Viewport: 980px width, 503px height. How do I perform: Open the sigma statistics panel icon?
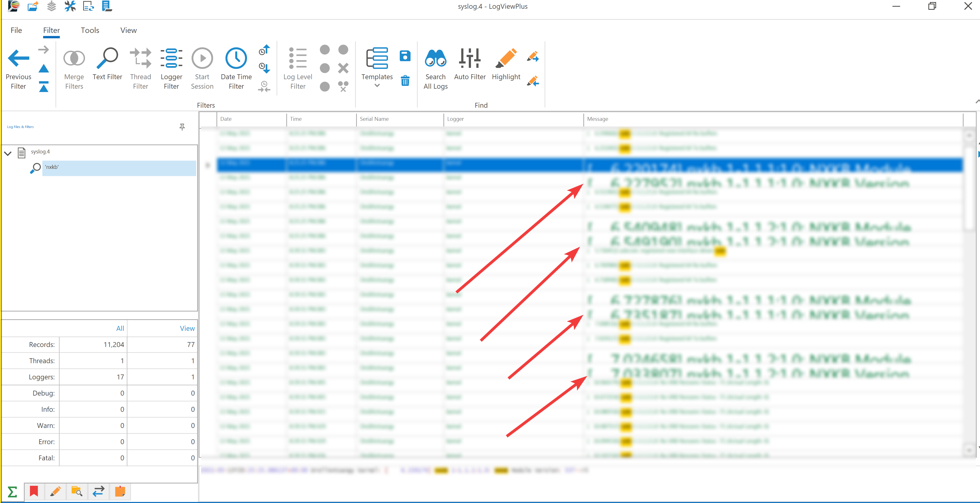(x=12, y=492)
